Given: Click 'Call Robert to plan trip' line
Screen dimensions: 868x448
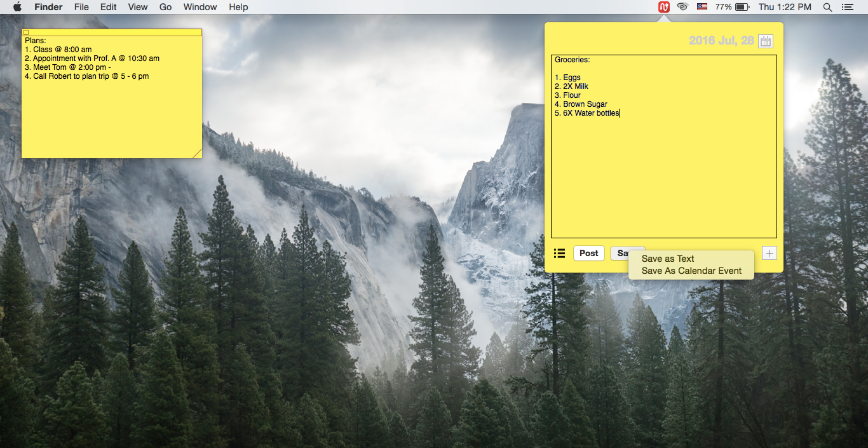Looking at the screenshot, I should click(x=87, y=76).
